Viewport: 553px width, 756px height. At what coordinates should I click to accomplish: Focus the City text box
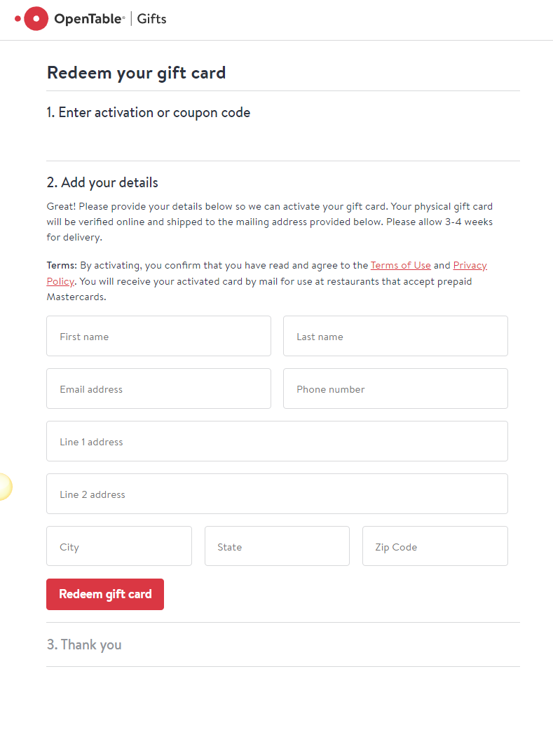click(119, 546)
